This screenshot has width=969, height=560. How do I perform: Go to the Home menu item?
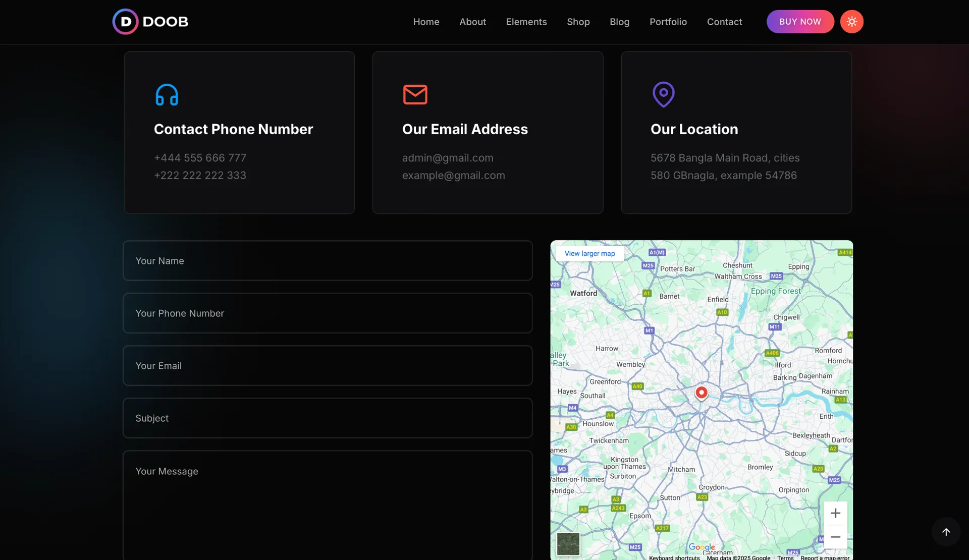tap(426, 22)
